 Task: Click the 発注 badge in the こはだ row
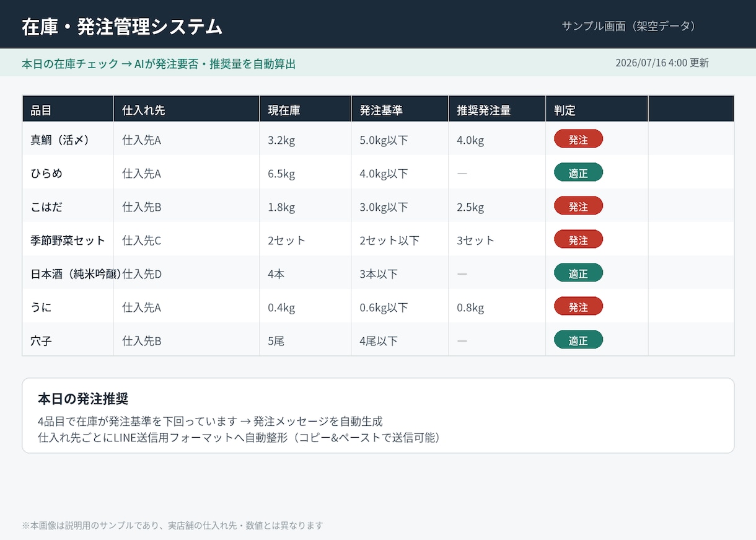[x=578, y=206]
